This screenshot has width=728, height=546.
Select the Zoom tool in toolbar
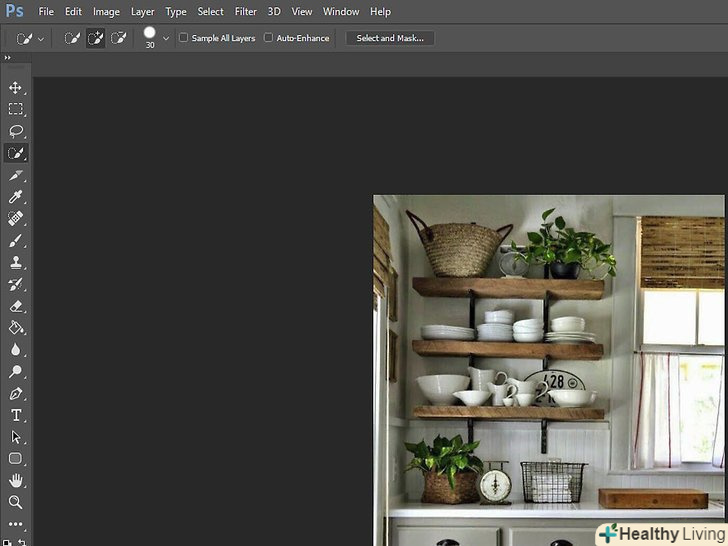tap(16, 502)
